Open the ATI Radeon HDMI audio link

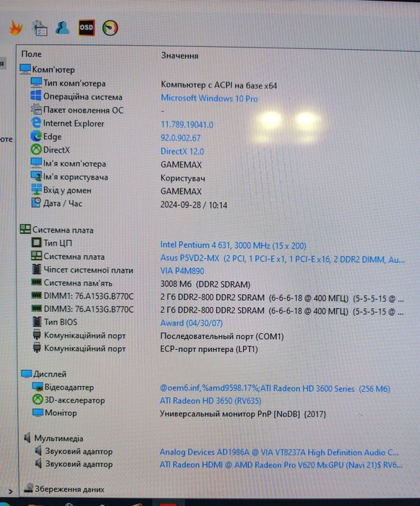(281, 465)
